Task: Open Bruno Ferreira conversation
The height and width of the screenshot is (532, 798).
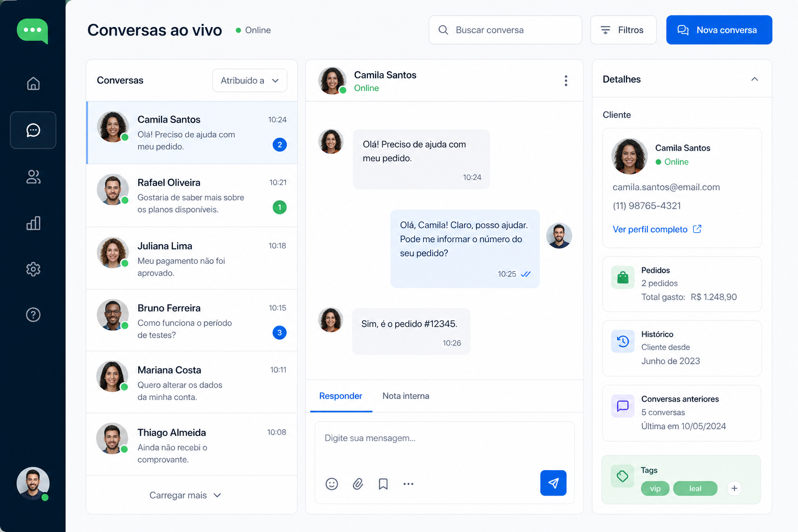Action: pyautogui.click(x=192, y=321)
